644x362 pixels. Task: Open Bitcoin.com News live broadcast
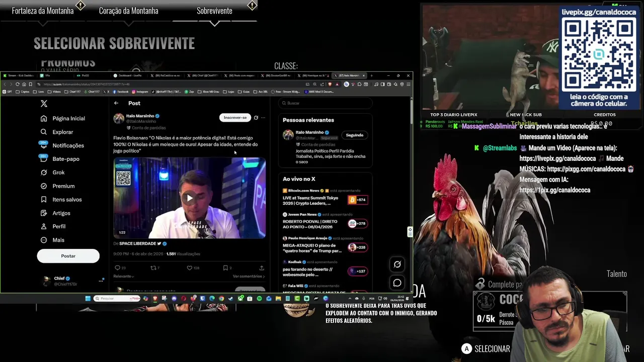[326, 198]
